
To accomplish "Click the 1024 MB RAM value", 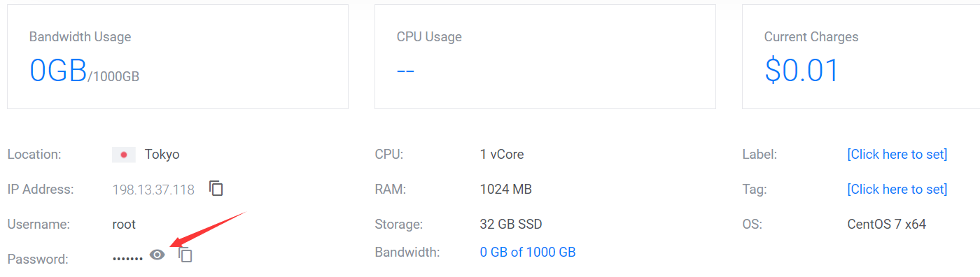I will (505, 190).
